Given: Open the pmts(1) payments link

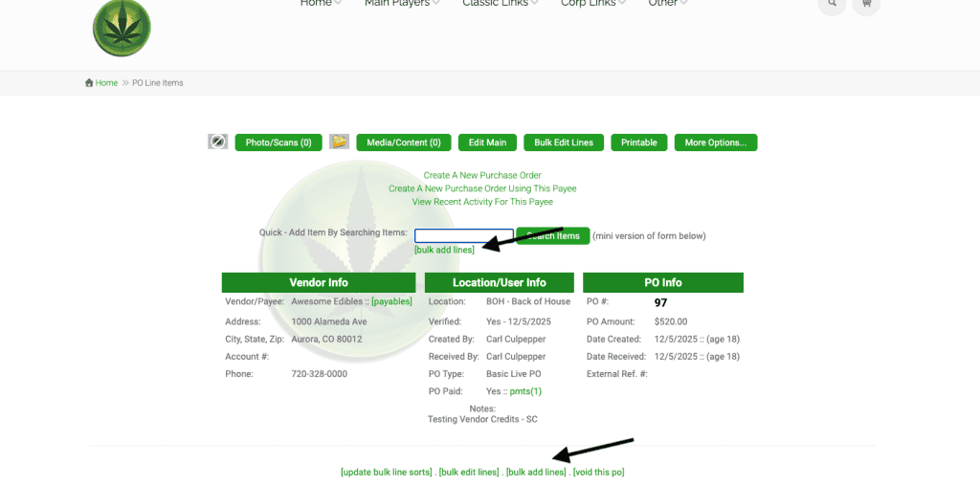Looking at the screenshot, I should (x=525, y=391).
